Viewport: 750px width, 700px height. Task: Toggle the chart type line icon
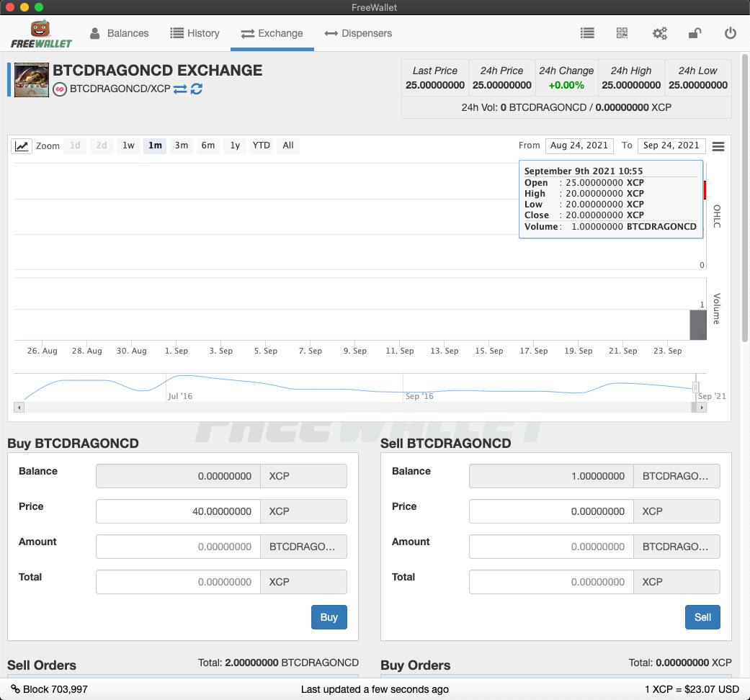(x=22, y=145)
